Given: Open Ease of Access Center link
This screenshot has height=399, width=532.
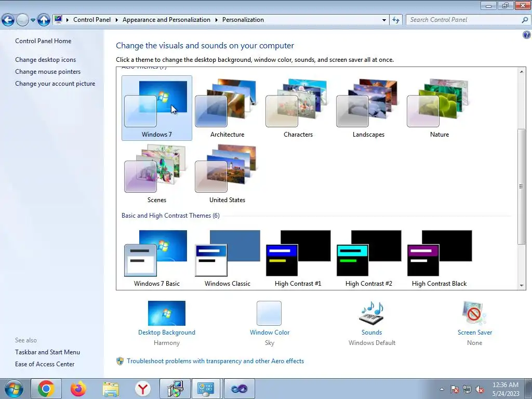Looking at the screenshot, I should (45, 364).
